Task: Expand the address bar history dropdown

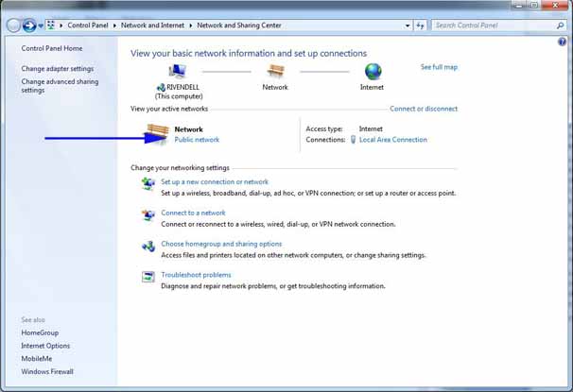Action: pos(408,26)
